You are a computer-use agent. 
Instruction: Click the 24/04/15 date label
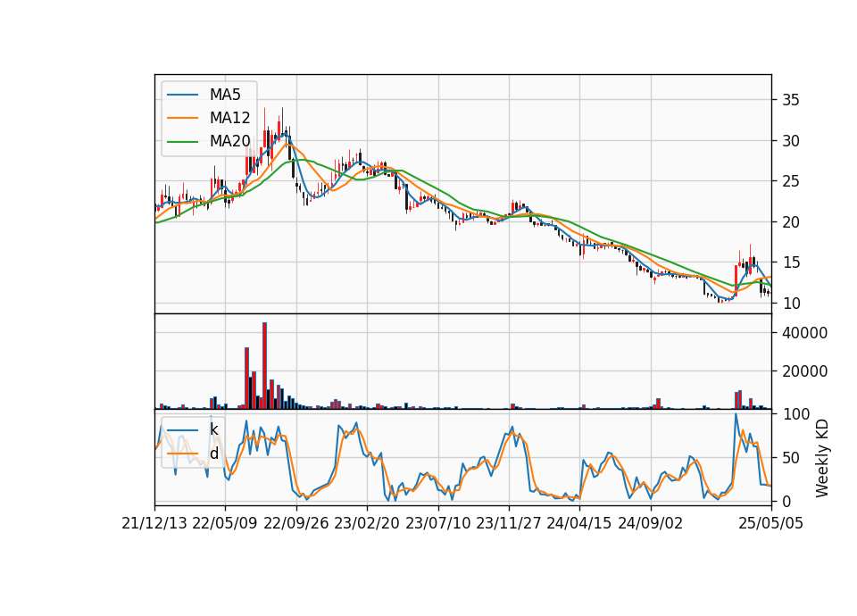578,523
